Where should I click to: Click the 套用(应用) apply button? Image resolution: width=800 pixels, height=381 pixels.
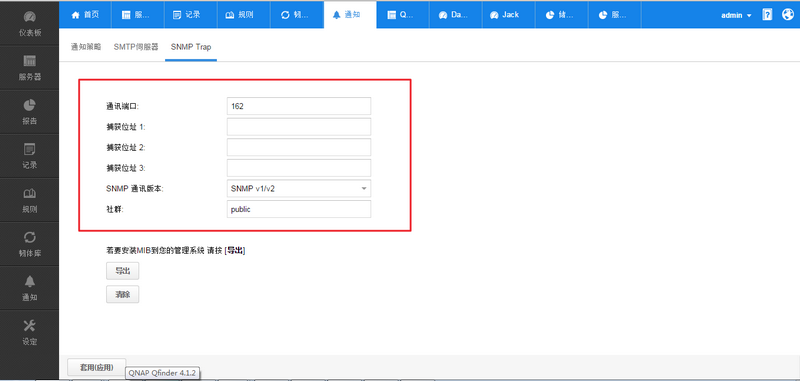click(x=96, y=367)
